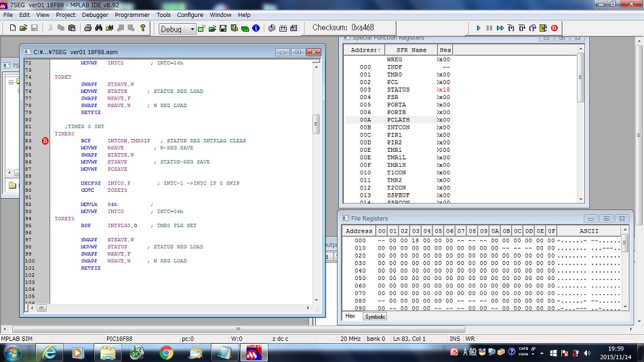Click the Build All icon
This screenshot has width=644, height=362.
(283, 28)
